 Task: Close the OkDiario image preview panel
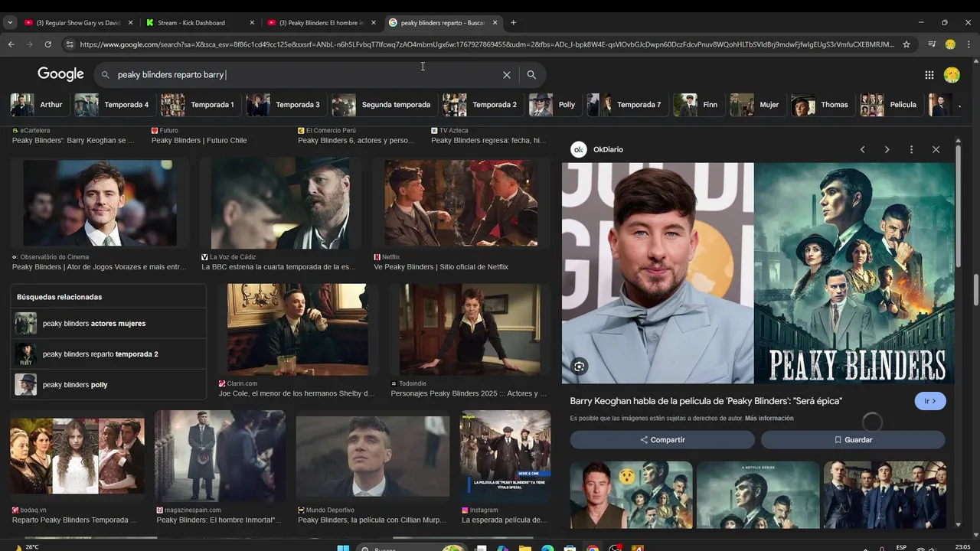(x=936, y=149)
